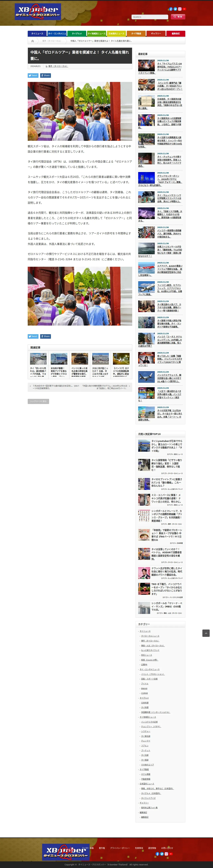
Task: Click the Tweet button above the article image
Action: [33, 75]
